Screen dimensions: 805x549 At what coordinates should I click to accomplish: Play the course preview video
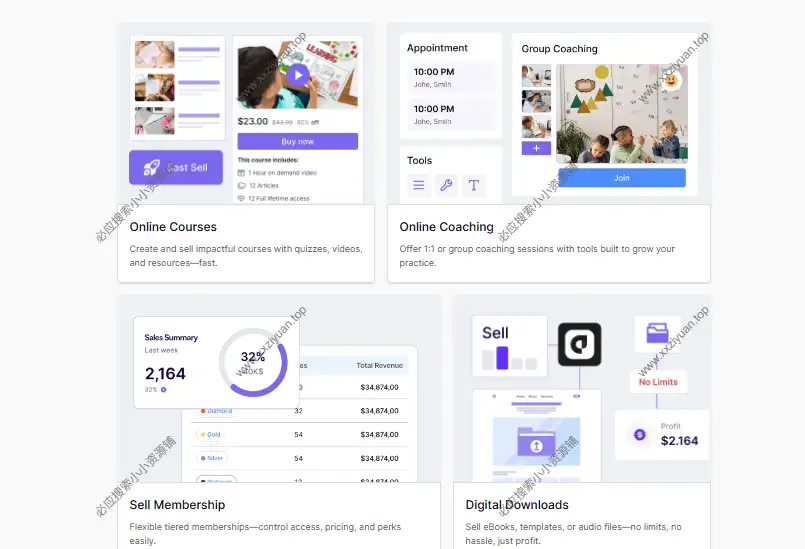[296, 74]
